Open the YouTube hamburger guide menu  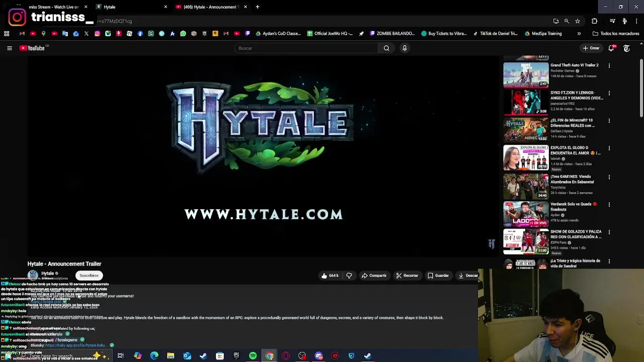coord(10,48)
